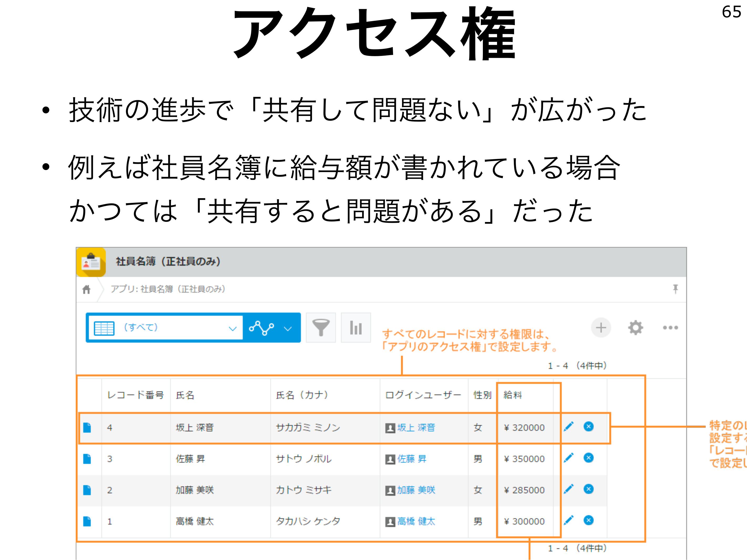
Task: Click the レコード番号 column header
Action: pyautogui.click(x=135, y=395)
